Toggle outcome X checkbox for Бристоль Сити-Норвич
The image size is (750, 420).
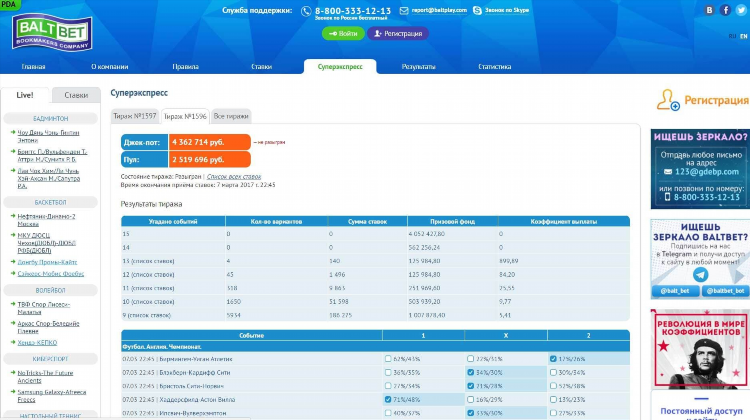click(x=471, y=386)
